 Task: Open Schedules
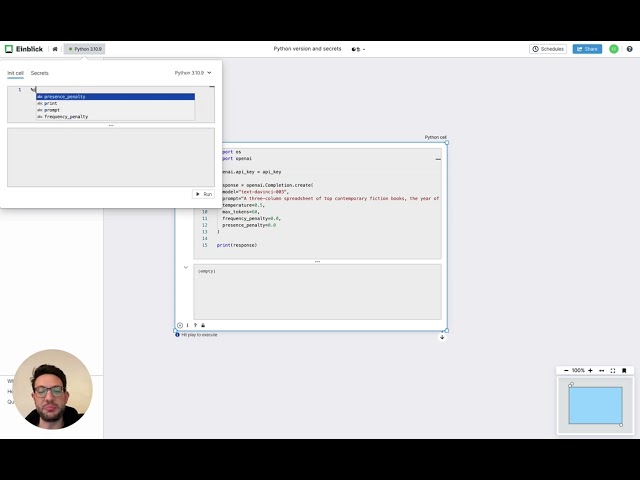(548, 49)
